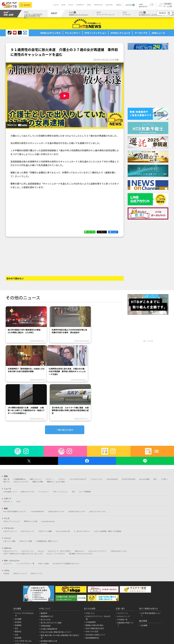Share the article on Facebook シェア button

point(113,232)
